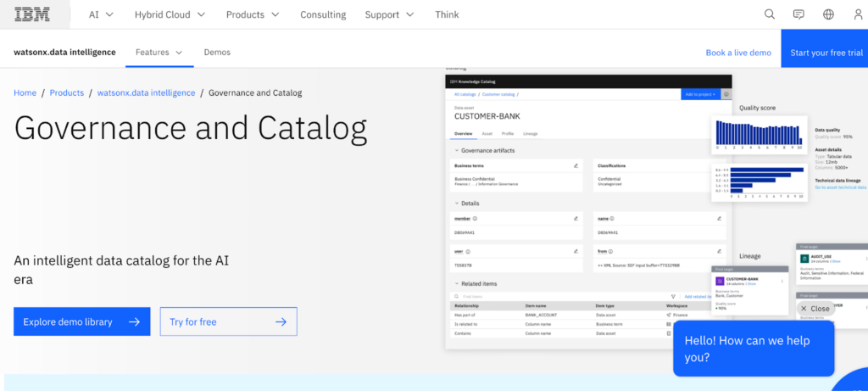Collapse the Details section
Viewport: 868px width, 391px height.
pyautogui.click(x=456, y=204)
